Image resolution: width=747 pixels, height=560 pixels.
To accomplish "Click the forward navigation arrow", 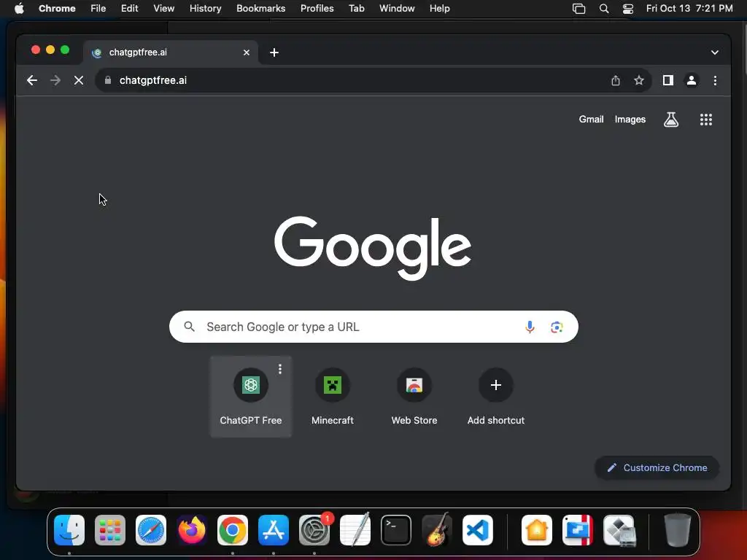I will [55, 80].
